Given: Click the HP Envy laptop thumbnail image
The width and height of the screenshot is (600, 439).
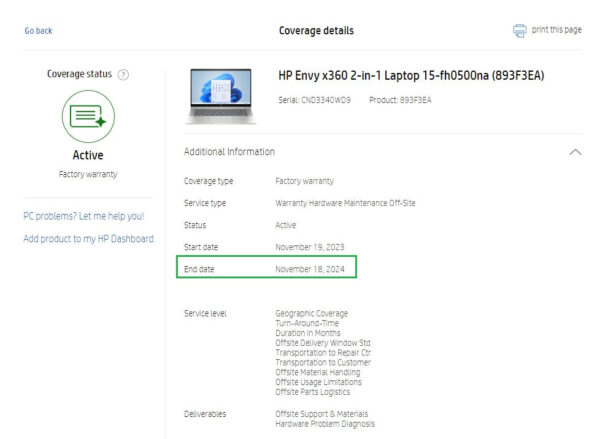Looking at the screenshot, I should [x=221, y=96].
